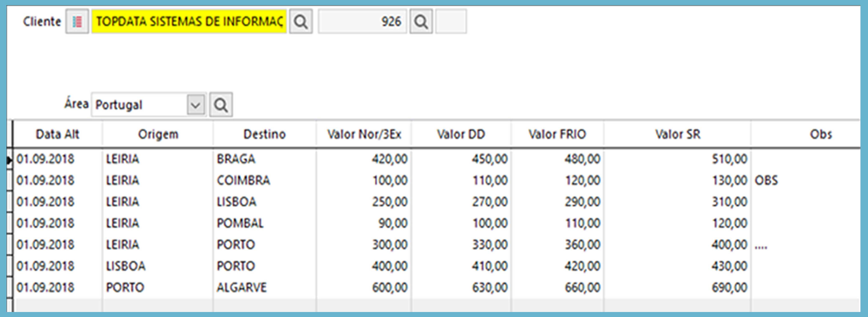Viewport: 868px width, 317px height.
Task: Click the LISBOA origin cell
Action: point(158,266)
